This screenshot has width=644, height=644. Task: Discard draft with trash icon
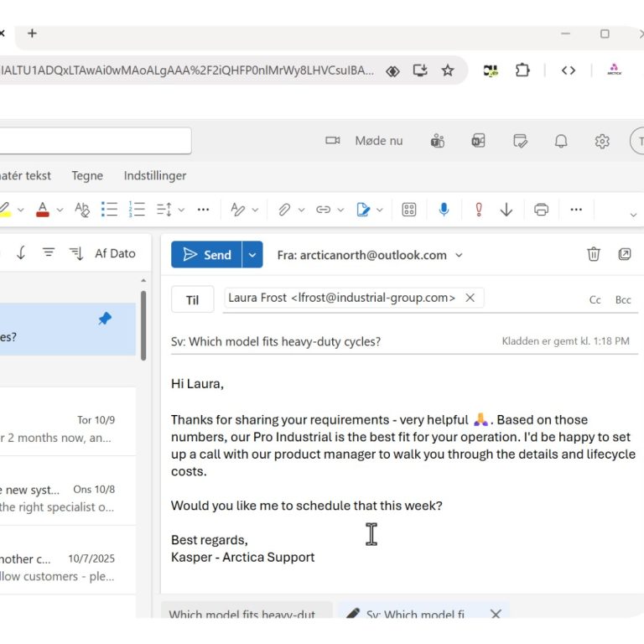(x=594, y=254)
